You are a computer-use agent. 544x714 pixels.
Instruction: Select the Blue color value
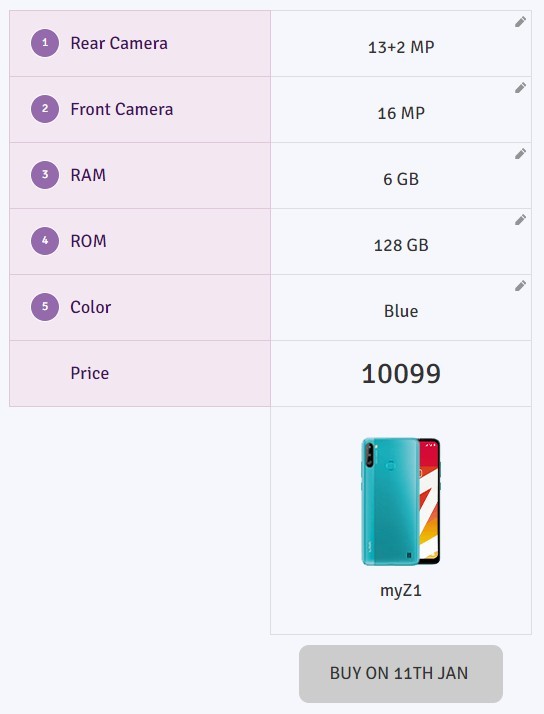click(x=401, y=311)
